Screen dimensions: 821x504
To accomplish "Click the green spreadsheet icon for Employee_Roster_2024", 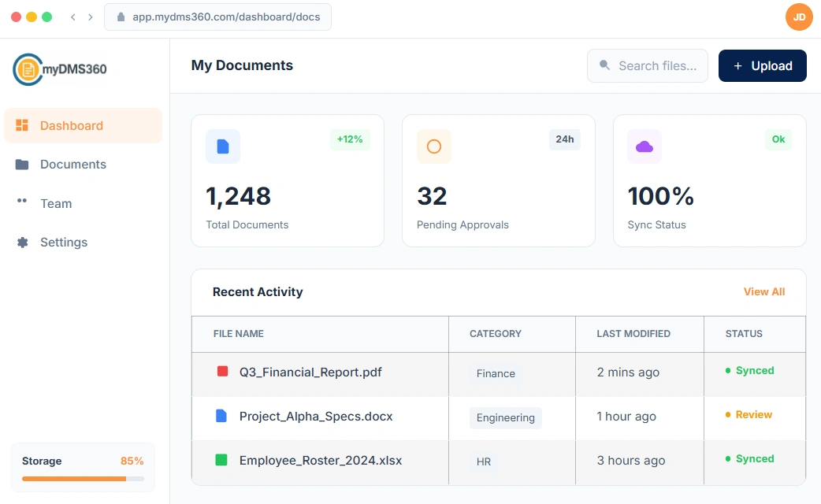I will 221,460.
